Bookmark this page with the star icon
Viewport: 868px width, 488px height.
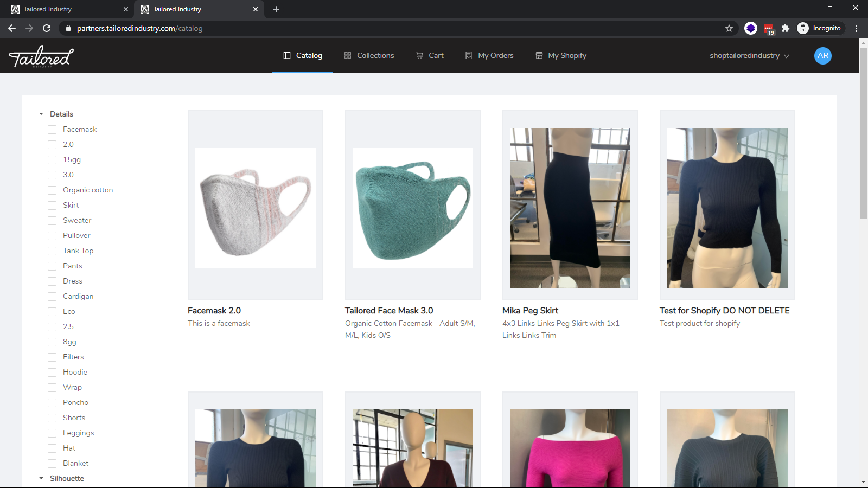729,28
